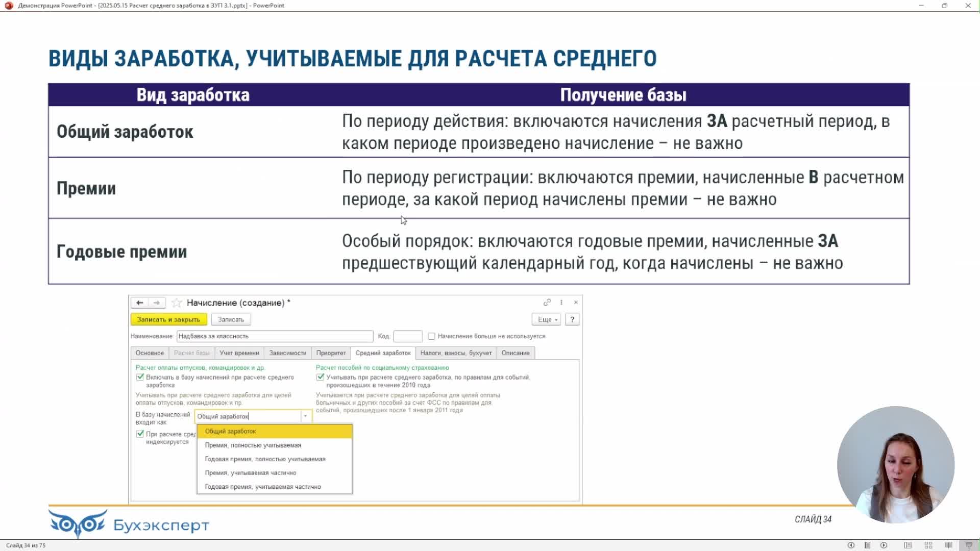The width and height of the screenshot is (980, 551).
Task: Click the favorite star next to Начисление
Action: 177,303
